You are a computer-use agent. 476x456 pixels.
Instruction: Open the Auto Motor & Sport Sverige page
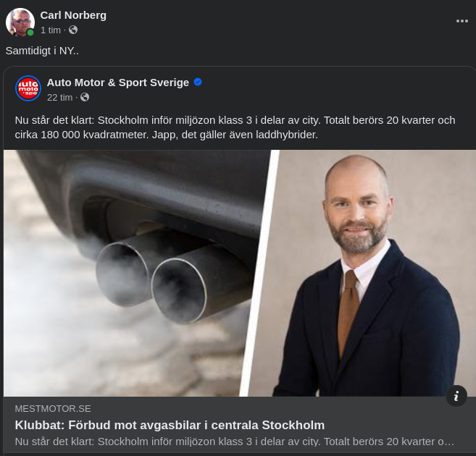117,82
